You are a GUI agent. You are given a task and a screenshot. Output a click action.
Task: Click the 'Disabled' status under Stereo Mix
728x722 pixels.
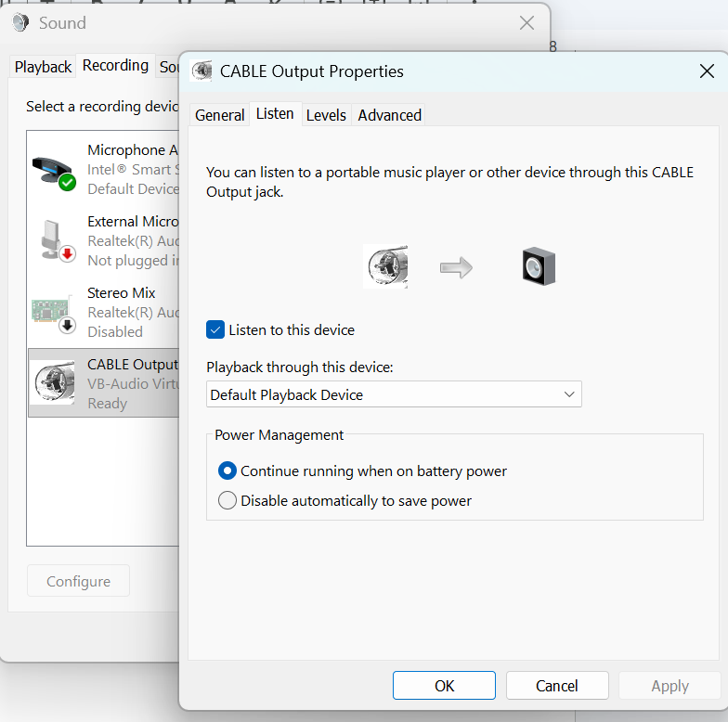tap(115, 332)
